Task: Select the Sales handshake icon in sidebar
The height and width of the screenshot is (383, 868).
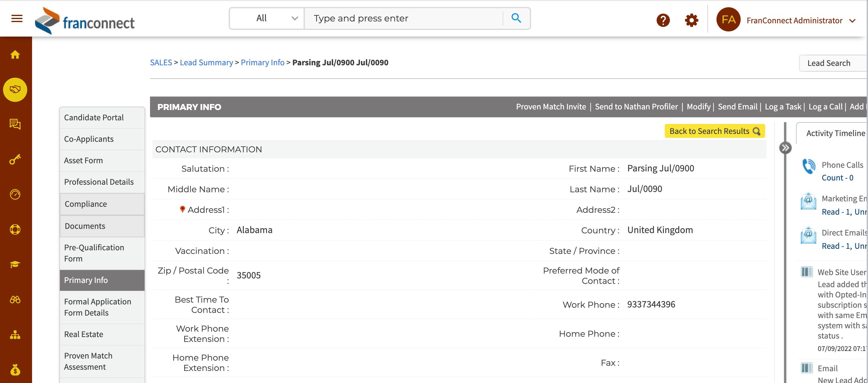Action: point(15,89)
